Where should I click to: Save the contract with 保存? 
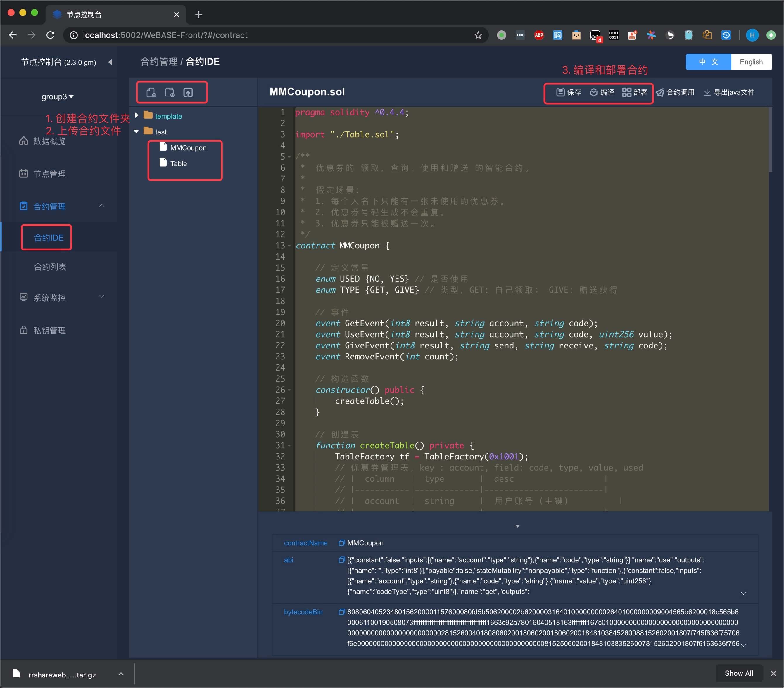(x=569, y=92)
